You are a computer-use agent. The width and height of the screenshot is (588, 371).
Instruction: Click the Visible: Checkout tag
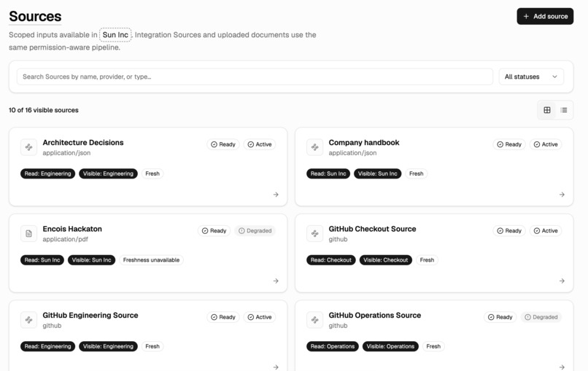385,259
